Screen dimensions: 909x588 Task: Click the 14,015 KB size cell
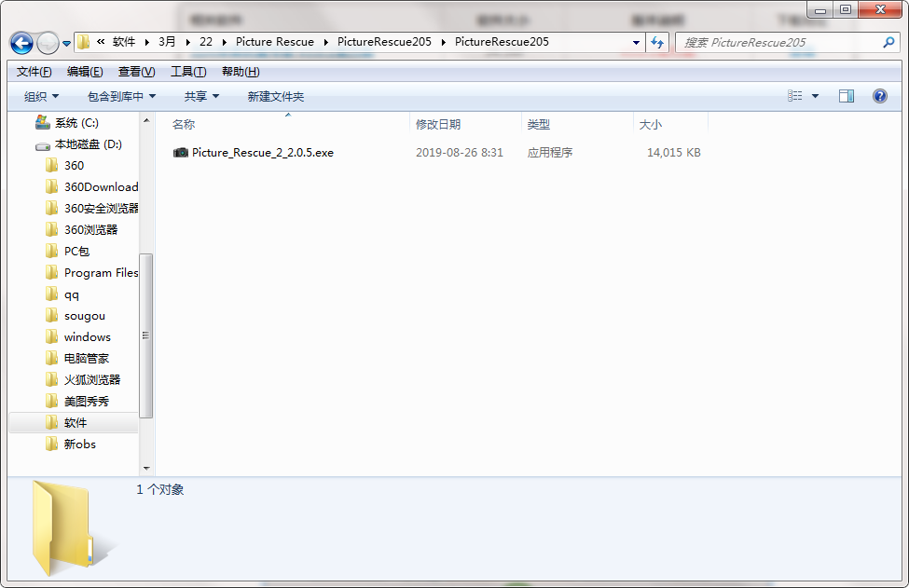pos(674,153)
